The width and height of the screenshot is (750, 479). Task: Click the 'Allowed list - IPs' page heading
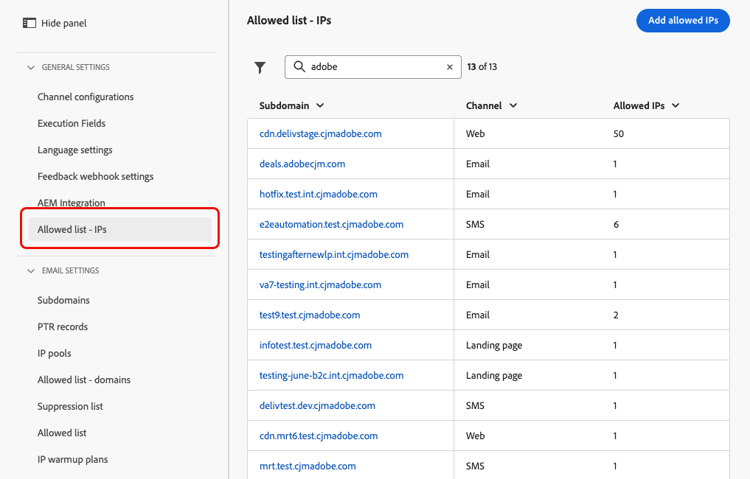coord(289,21)
